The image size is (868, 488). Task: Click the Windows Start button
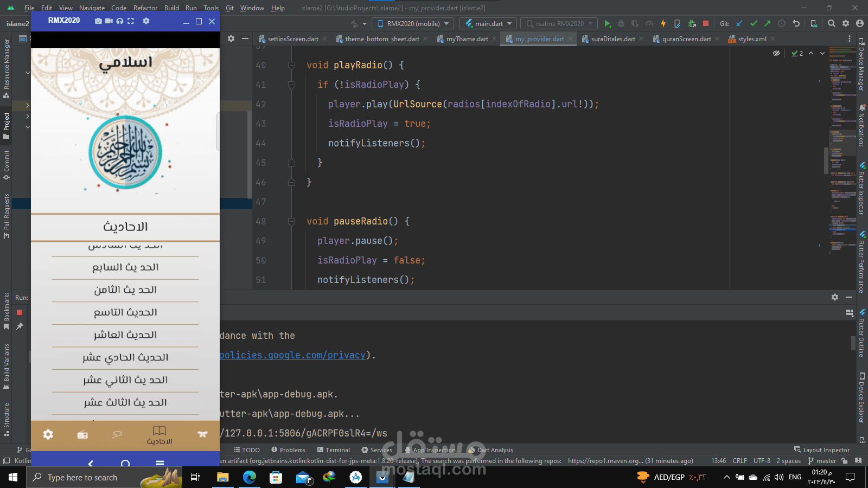13,477
